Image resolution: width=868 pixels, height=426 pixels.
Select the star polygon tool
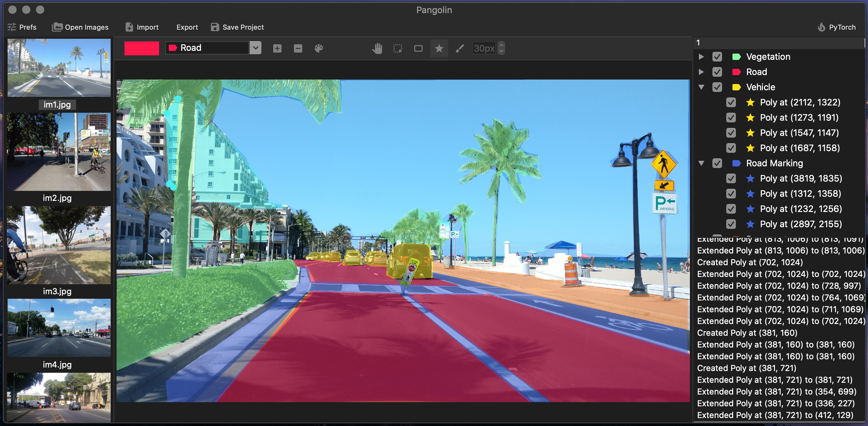point(439,48)
